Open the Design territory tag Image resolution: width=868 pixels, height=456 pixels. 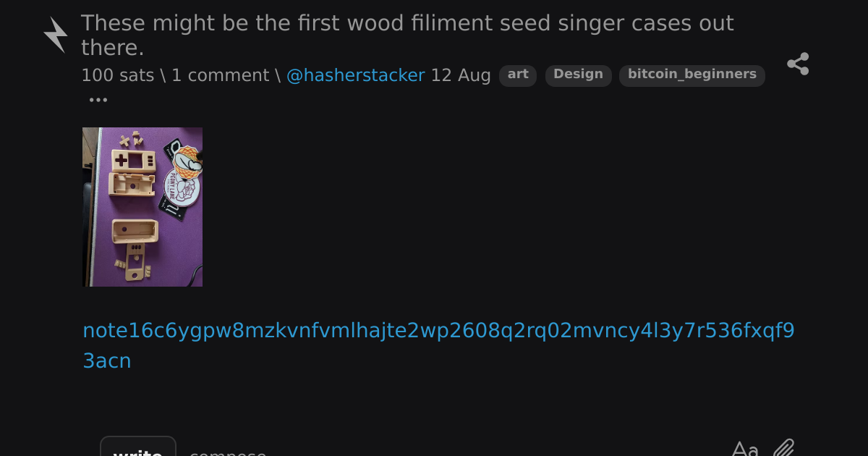click(x=578, y=75)
